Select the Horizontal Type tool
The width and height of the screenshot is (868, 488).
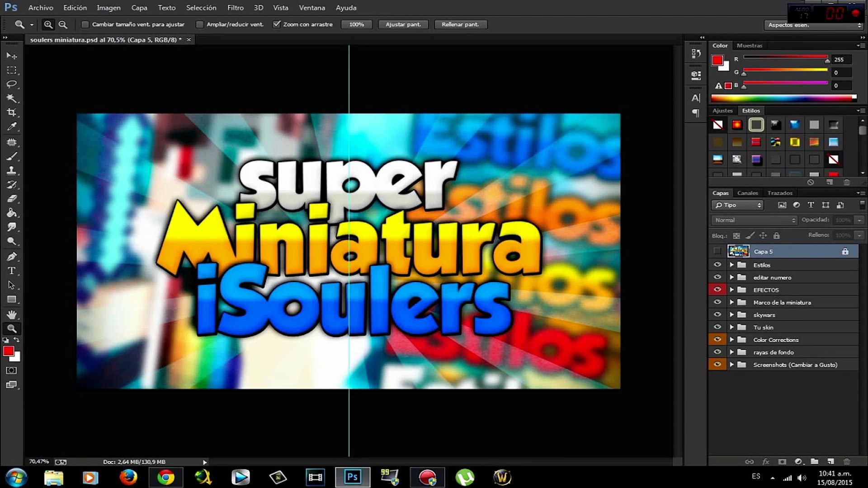12,271
